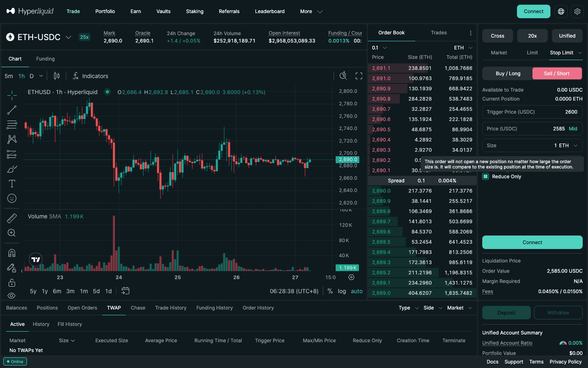This screenshot has height=368, width=588.
Task: Switch order side to Buy / Long
Action: click(508, 74)
